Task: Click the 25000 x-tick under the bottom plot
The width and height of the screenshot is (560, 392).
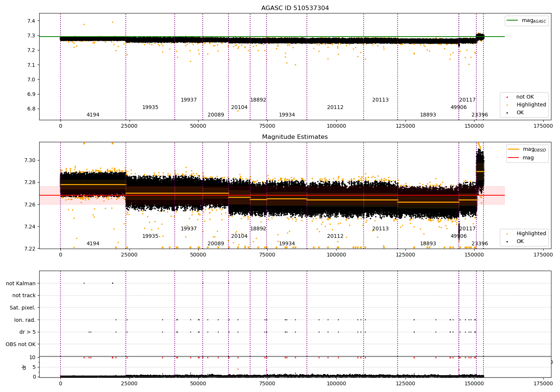Action: (x=130, y=384)
